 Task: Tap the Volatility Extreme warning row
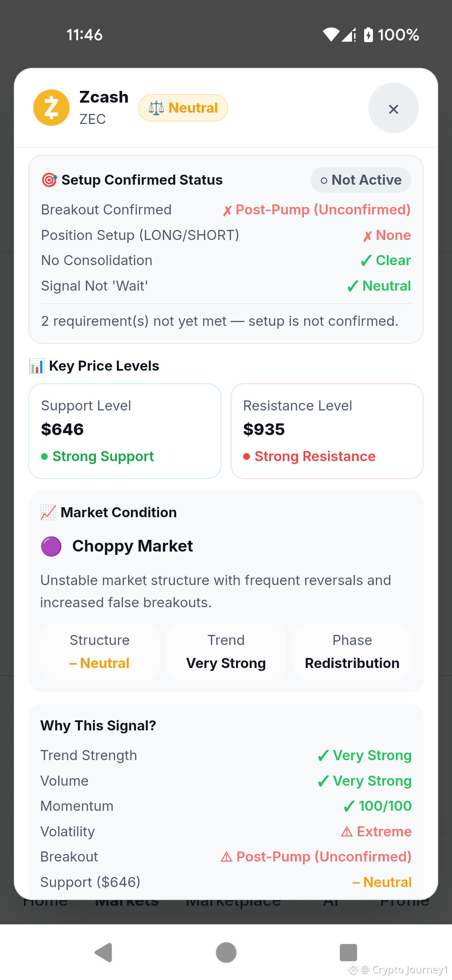click(226, 831)
